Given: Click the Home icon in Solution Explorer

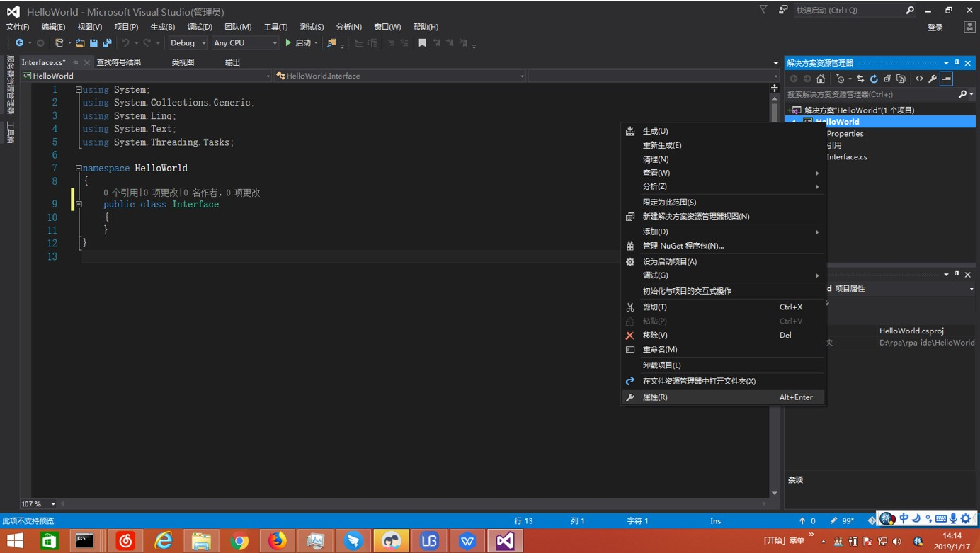Looking at the screenshot, I should 821,79.
